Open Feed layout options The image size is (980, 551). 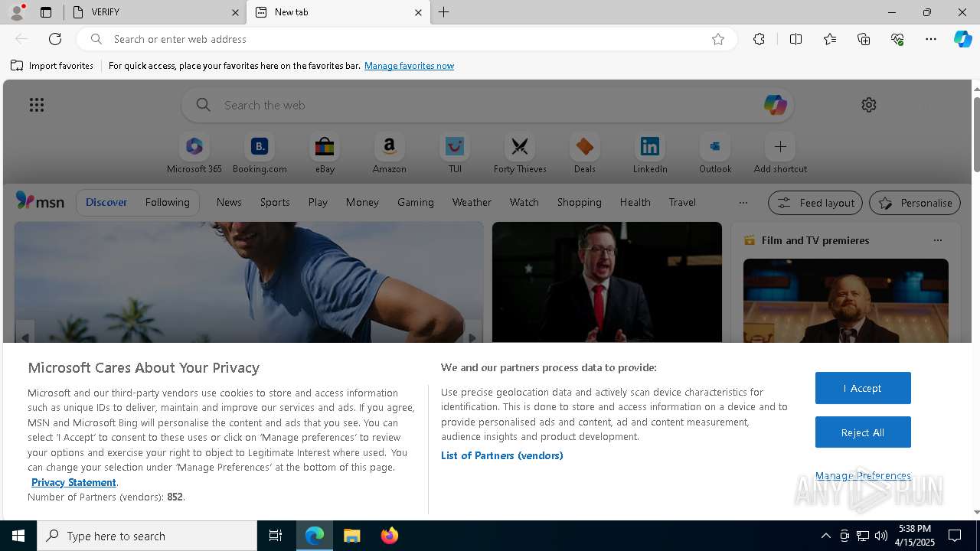pyautogui.click(x=815, y=203)
